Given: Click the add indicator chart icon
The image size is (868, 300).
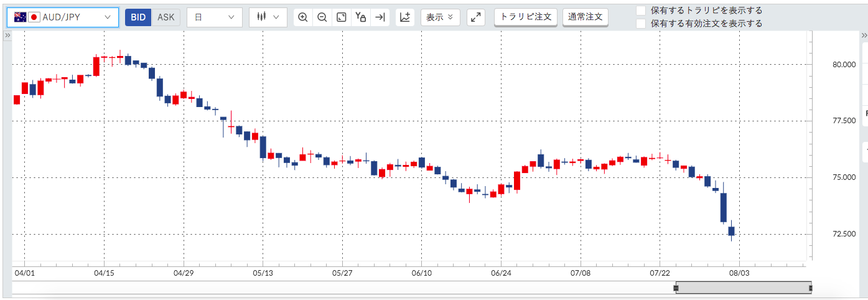Looking at the screenshot, I should [405, 17].
